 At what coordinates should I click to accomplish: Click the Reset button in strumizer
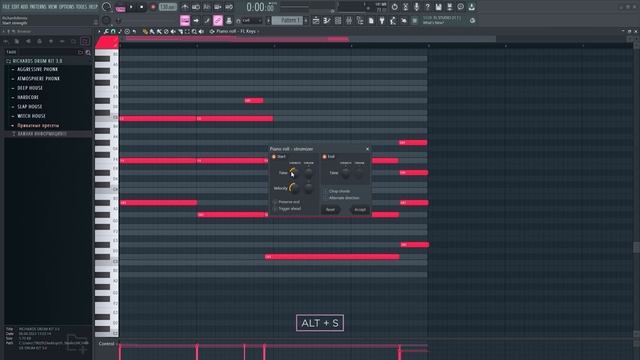330,210
